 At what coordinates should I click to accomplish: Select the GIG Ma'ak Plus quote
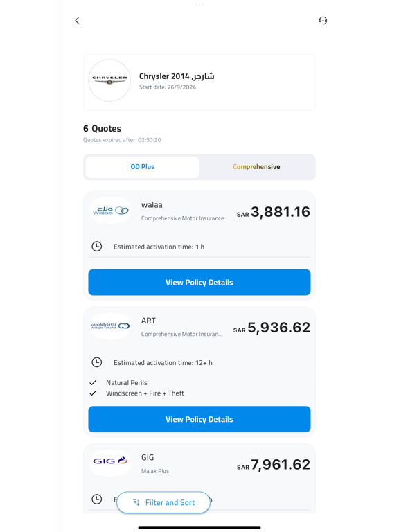pos(199,479)
